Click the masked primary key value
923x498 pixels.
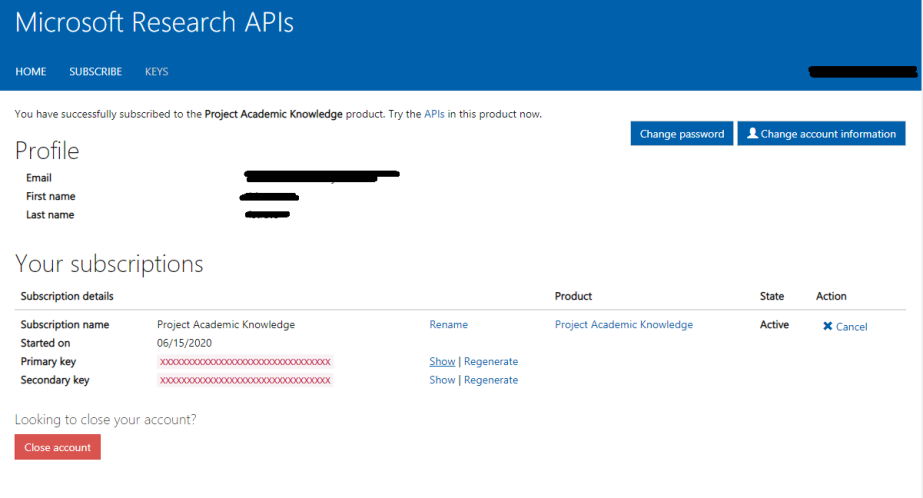[245, 362]
